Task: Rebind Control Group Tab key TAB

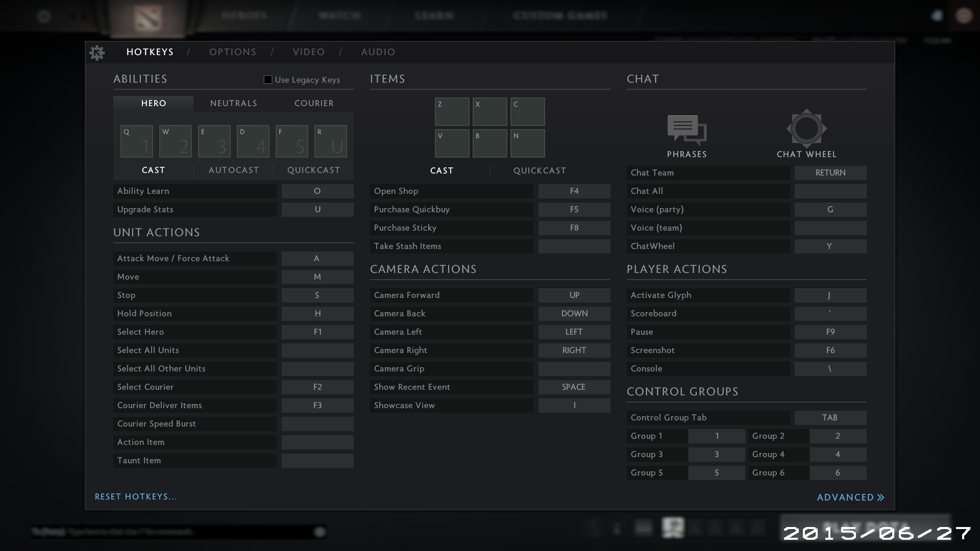Action: pos(830,418)
